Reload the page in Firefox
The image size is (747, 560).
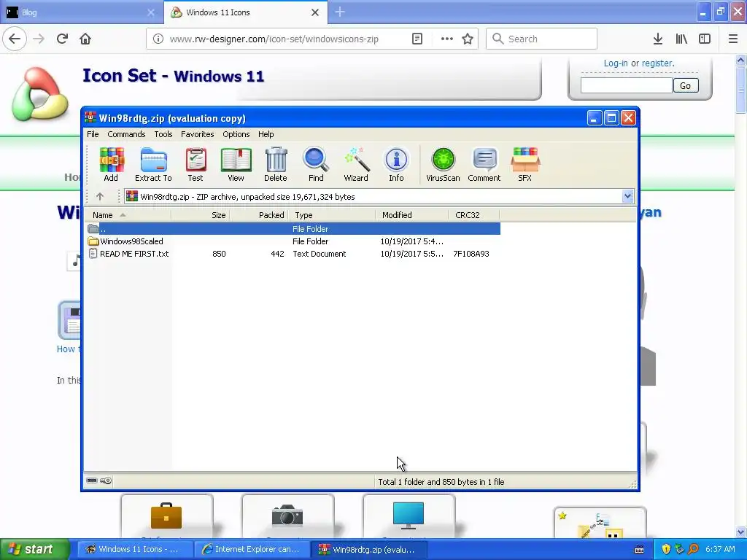[62, 39]
